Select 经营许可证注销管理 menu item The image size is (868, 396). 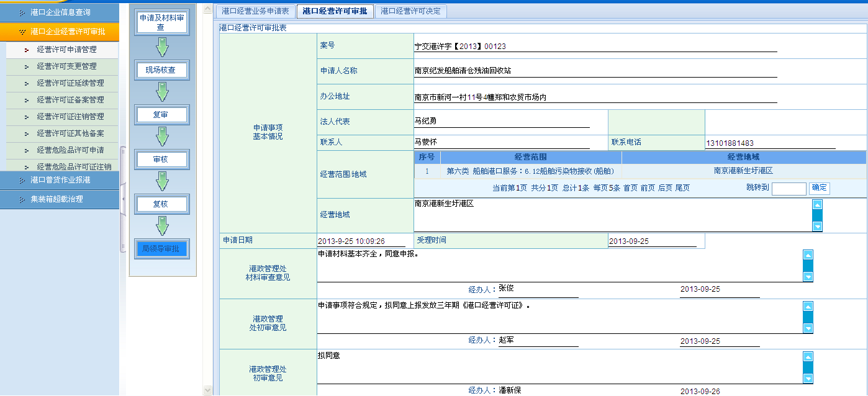coord(70,117)
